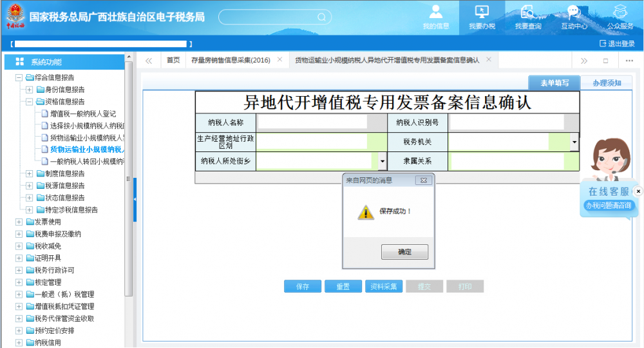Click tab bar back double-arrow icon
The width and height of the screenshot is (644, 348).
pyautogui.click(x=149, y=60)
